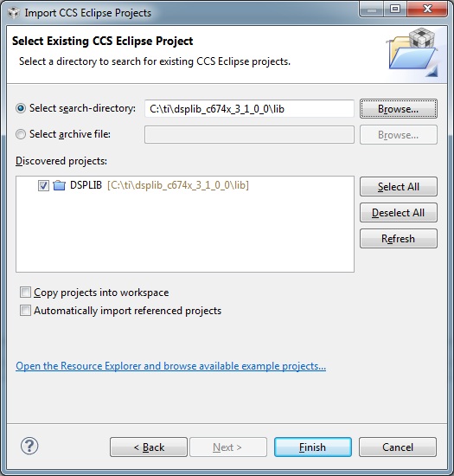Viewport: 454px width, 476px height.
Task: Enable Copy projects into workspace
Action: point(25,293)
